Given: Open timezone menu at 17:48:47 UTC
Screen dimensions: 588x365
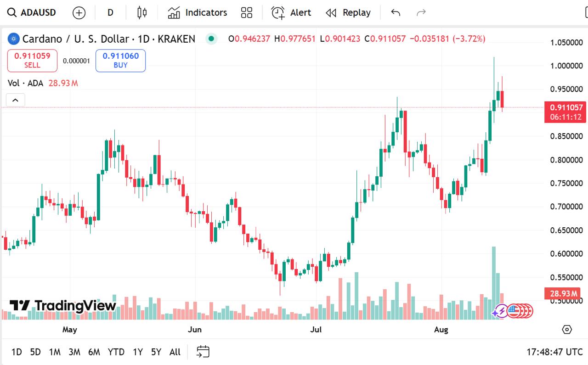Looking at the screenshot, I should tap(554, 352).
